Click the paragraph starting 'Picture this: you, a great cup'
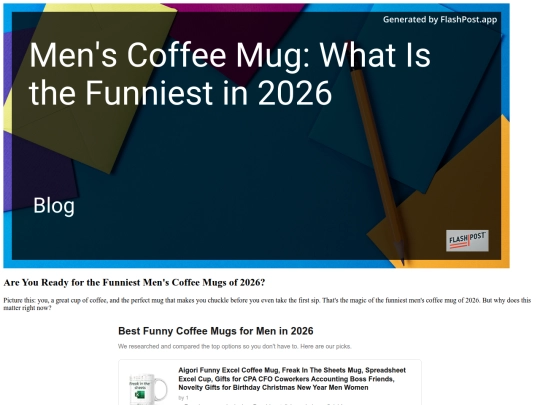540x405 pixels. pyautogui.click(x=267, y=304)
